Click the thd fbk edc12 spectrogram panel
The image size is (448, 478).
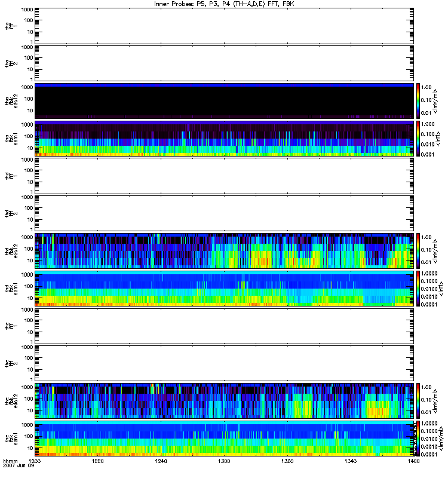[x=225, y=251]
